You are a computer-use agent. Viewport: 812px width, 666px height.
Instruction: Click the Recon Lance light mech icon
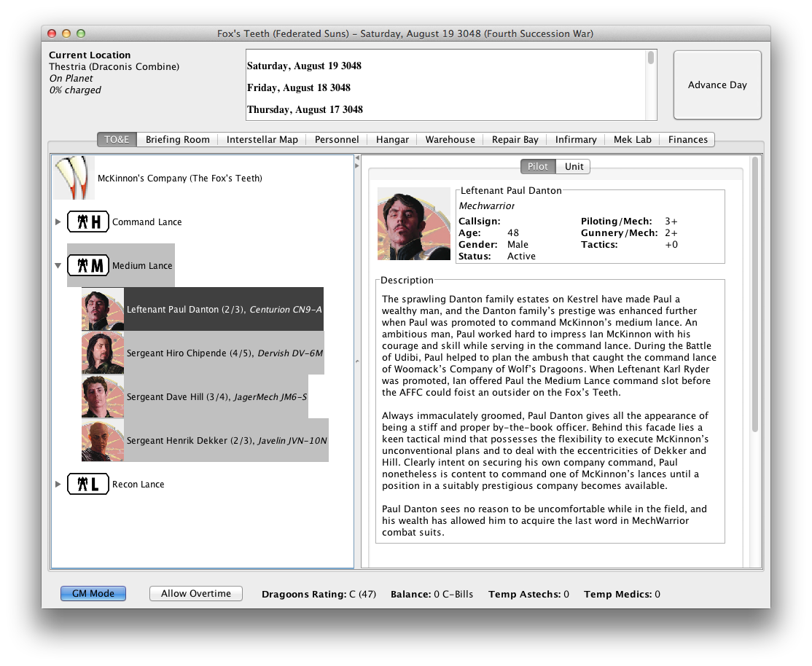(x=88, y=484)
